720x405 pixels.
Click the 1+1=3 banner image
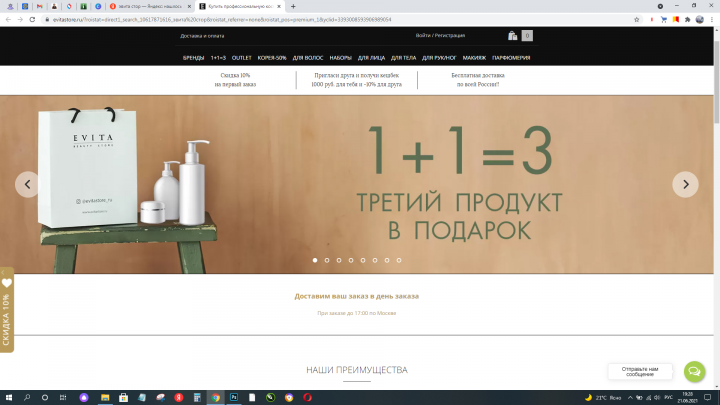[356, 185]
